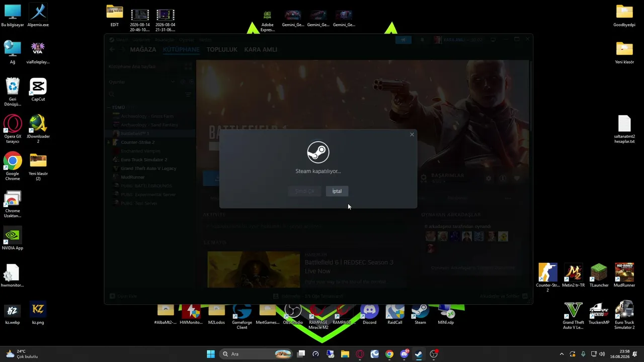This screenshot has width=644, height=362.
Task: Open the Gameforge Client desktop shortcut
Action: 242,317
